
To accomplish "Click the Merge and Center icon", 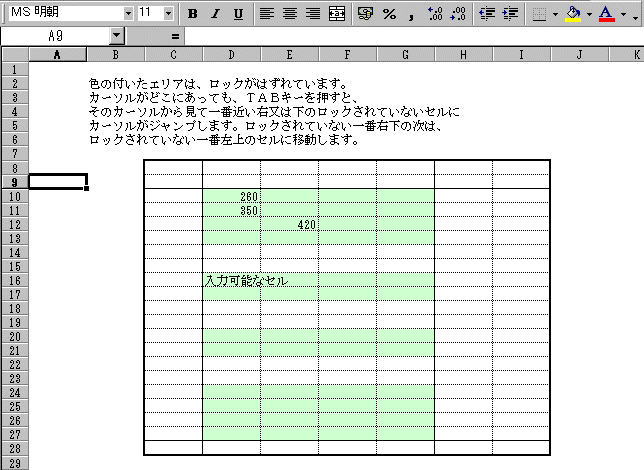I will point(337,14).
